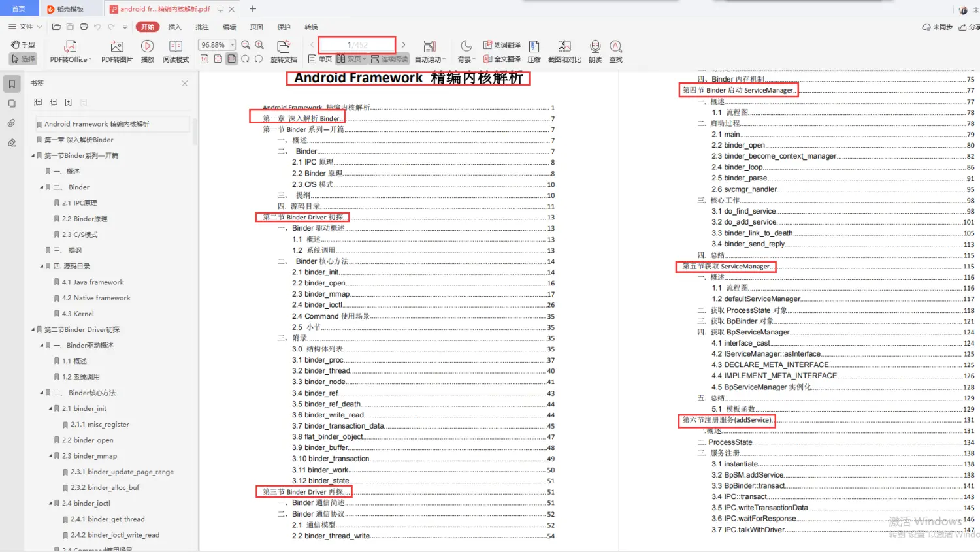Image resolution: width=980 pixels, height=552 pixels.
Task: Click the page number input 1/452
Action: (x=357, y=44)
